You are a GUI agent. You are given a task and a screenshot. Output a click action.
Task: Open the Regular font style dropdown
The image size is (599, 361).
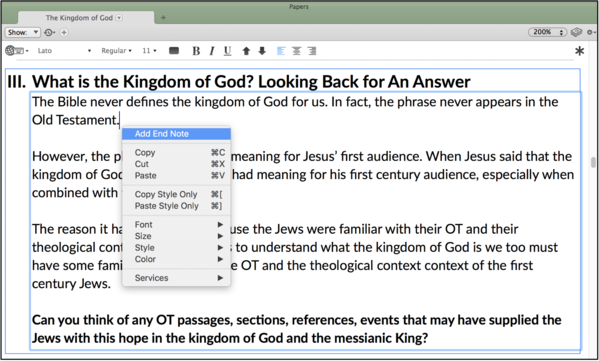(x=116, y=50)
